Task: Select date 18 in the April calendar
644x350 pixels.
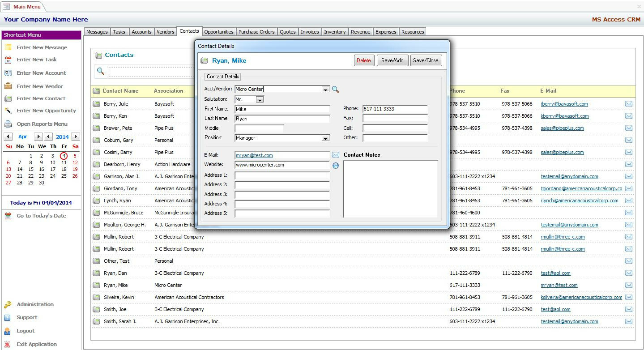Action: tap(64, 169)
